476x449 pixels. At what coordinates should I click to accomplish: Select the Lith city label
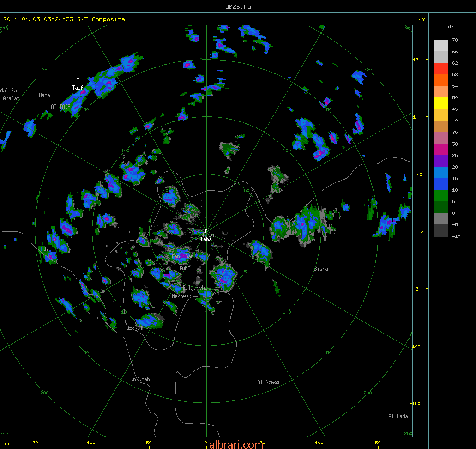click(x=42, y=249)
